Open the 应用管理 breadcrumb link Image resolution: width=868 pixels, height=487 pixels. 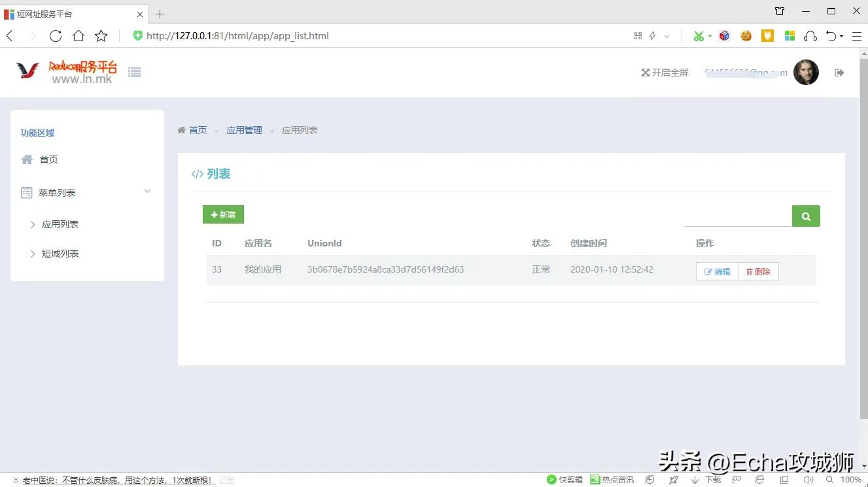(244, 129)
